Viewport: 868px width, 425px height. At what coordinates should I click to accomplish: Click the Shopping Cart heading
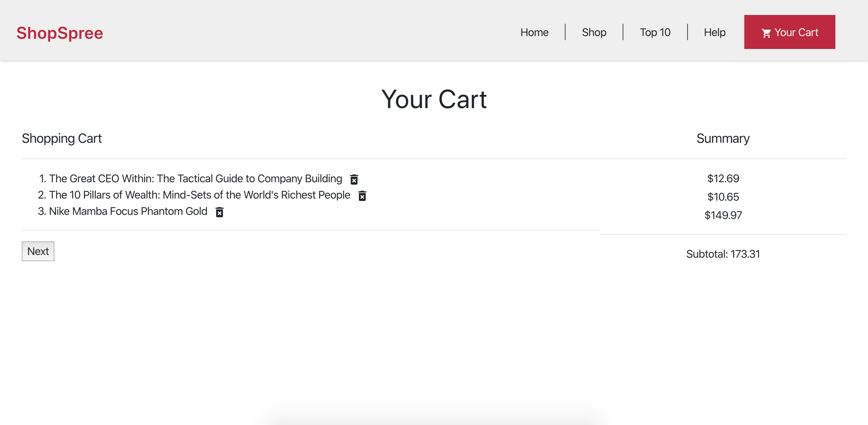[x=62, y=139]
